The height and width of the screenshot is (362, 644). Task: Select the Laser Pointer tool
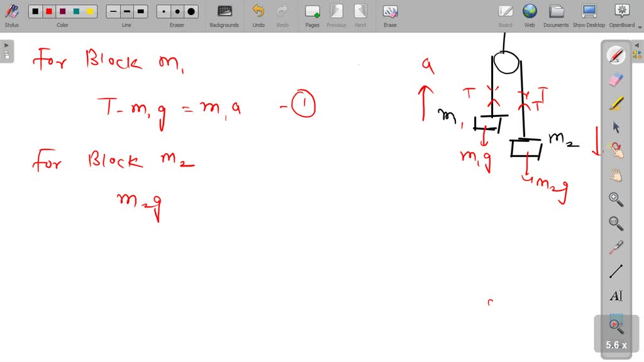(x=616, y=248)
